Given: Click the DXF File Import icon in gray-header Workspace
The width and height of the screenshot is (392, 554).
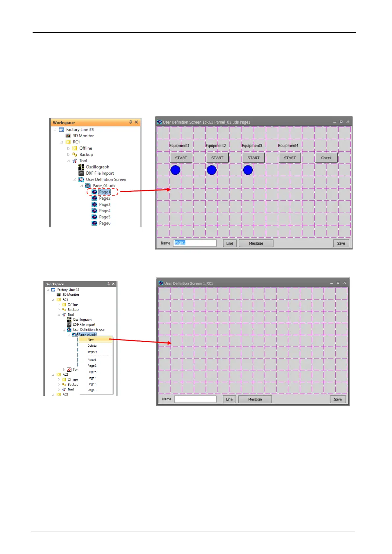Looking at the screenshot, I should point(69,325).
